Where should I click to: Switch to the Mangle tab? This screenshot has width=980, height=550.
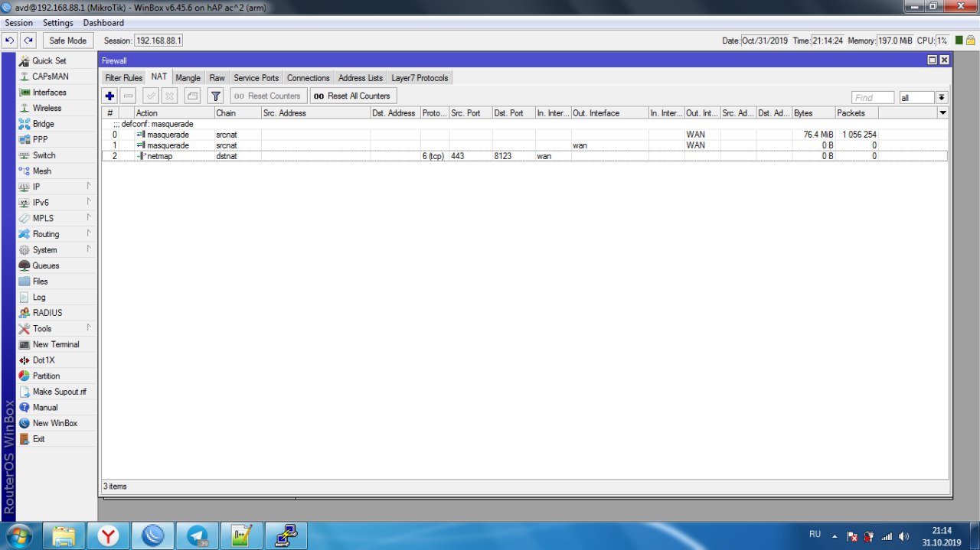(188, 78)
